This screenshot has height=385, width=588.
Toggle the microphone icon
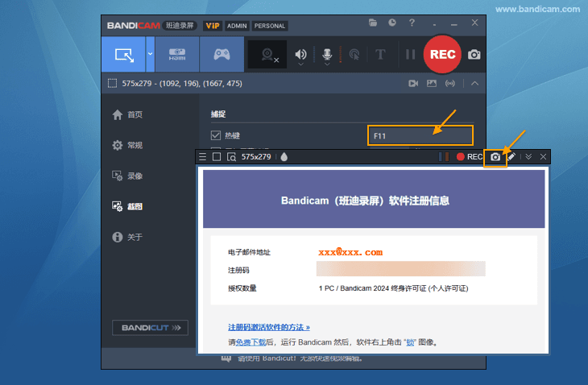point(327,55)
